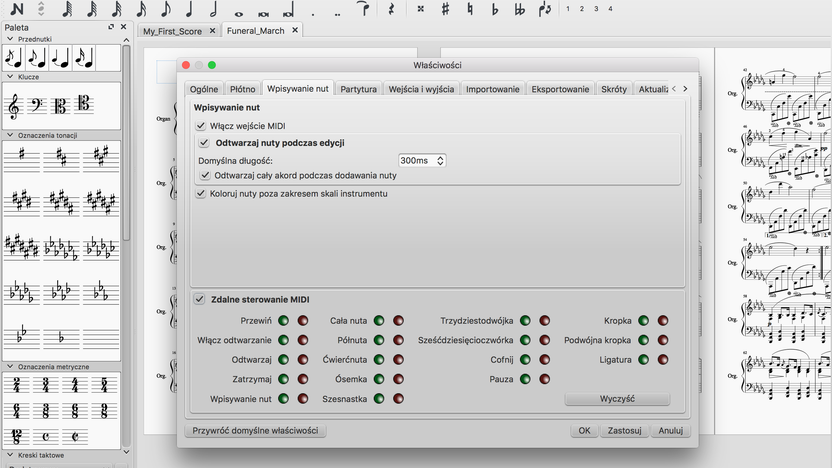Select voice 1 in toolbar
This screenshot has height=468, width=832.
[568, 8]
